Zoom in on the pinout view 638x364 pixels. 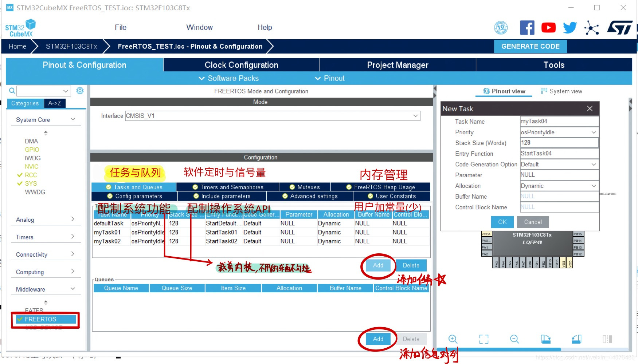pyautogui.click(x=453, y=339)
